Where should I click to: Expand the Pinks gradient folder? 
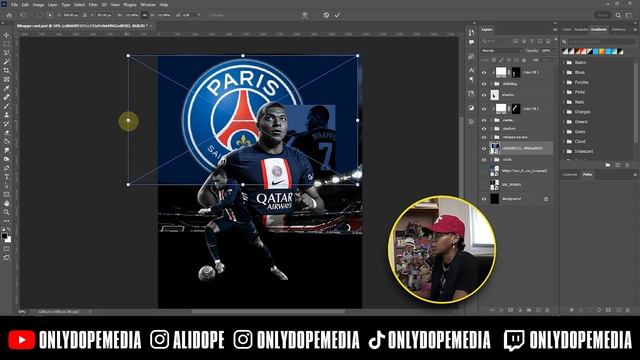(x=564, y=92)
